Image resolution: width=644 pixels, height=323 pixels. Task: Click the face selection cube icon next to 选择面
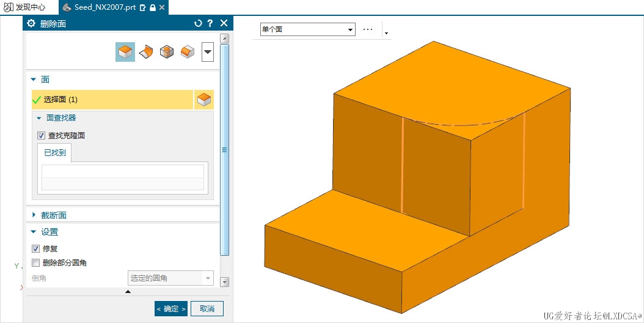[x=204, y=100]
